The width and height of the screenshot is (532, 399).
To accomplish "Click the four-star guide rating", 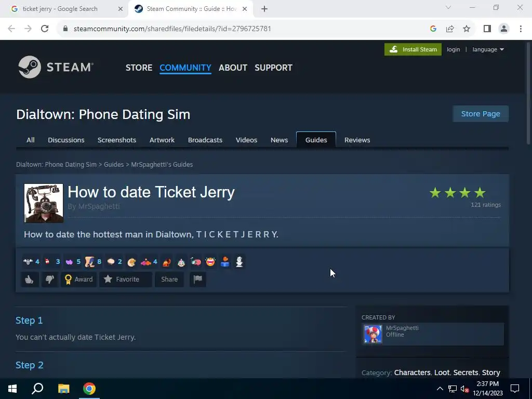I will click(458, 193).
